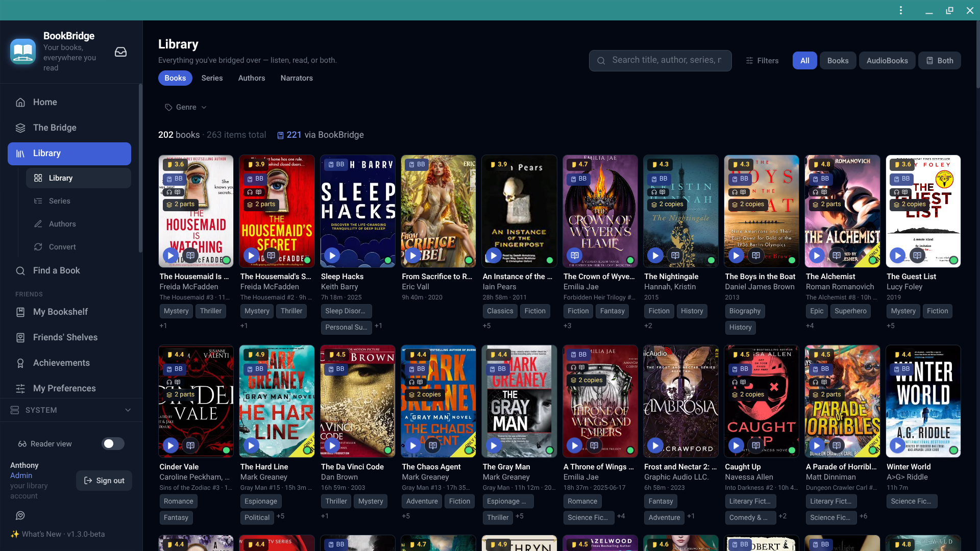Screen dimensions: 980x551
Task: Open reader for The Nightingale
Action: tap(675, 255)
